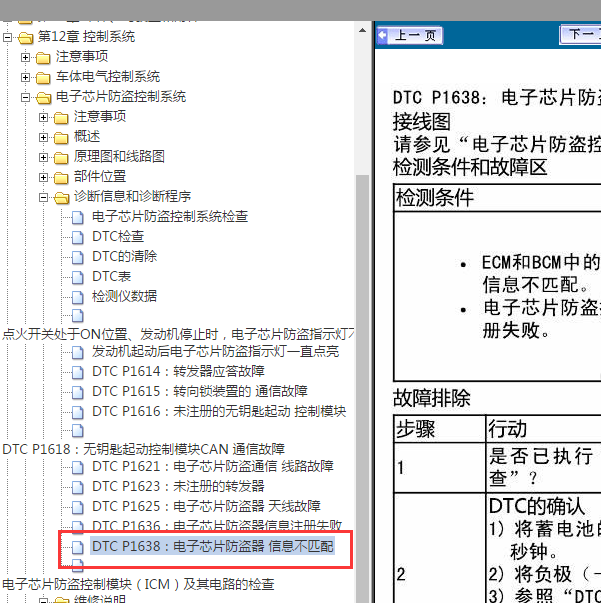601x603 pixels.
Task: Click the page icon beside 发动机起动后电子芯片防盗指示灯一直点亮
Action: click(78, 353)
